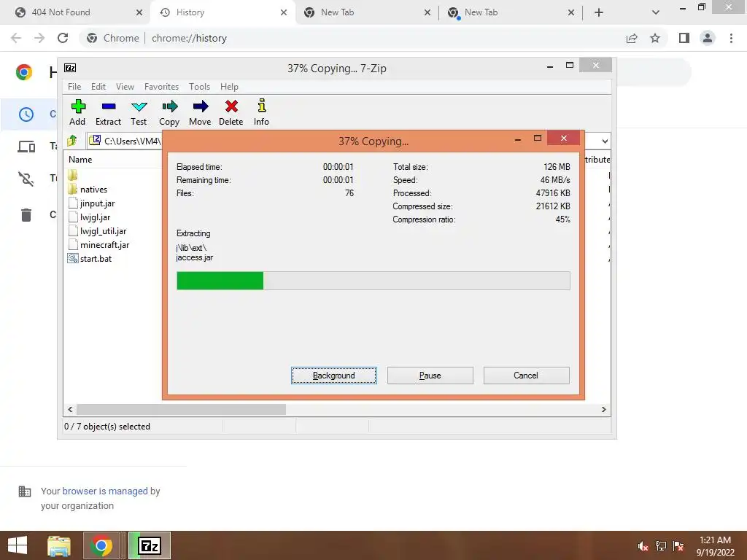Viewport: 747px width, 560px height.
Task: Click the muted volume tray icon
Action: 643,546
